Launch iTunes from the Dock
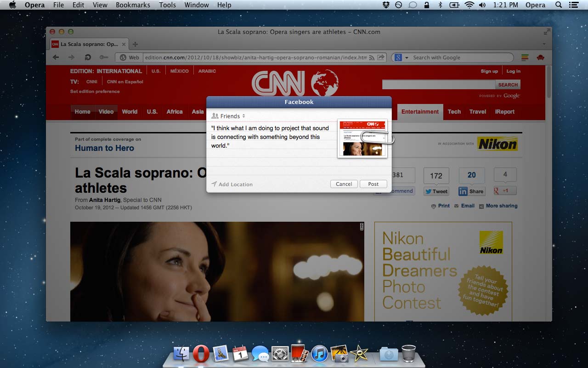 320,354
